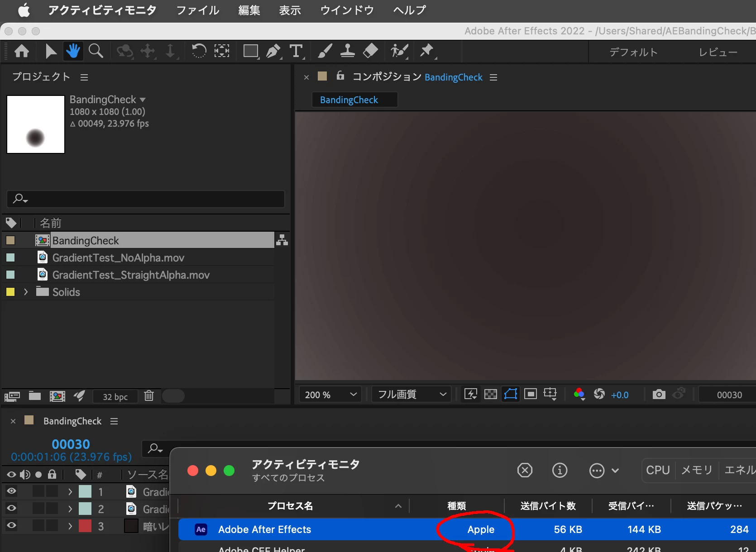The height and width of the screenshot is (552, 756).
Task: Select the Hand tool
Action: [x=73, y=51]
